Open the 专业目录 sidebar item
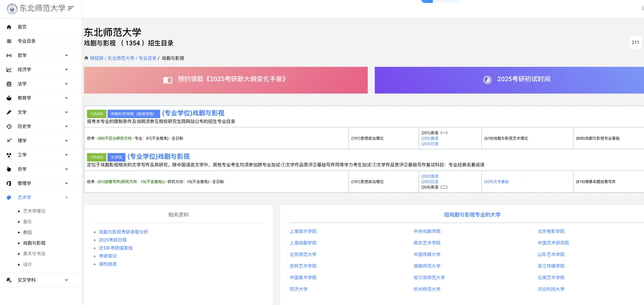 pyautogui.click(x=41, y=41)
